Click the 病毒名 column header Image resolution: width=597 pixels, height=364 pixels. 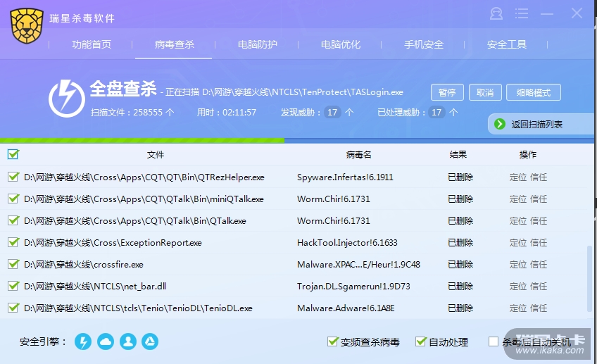tap(358, 155)
